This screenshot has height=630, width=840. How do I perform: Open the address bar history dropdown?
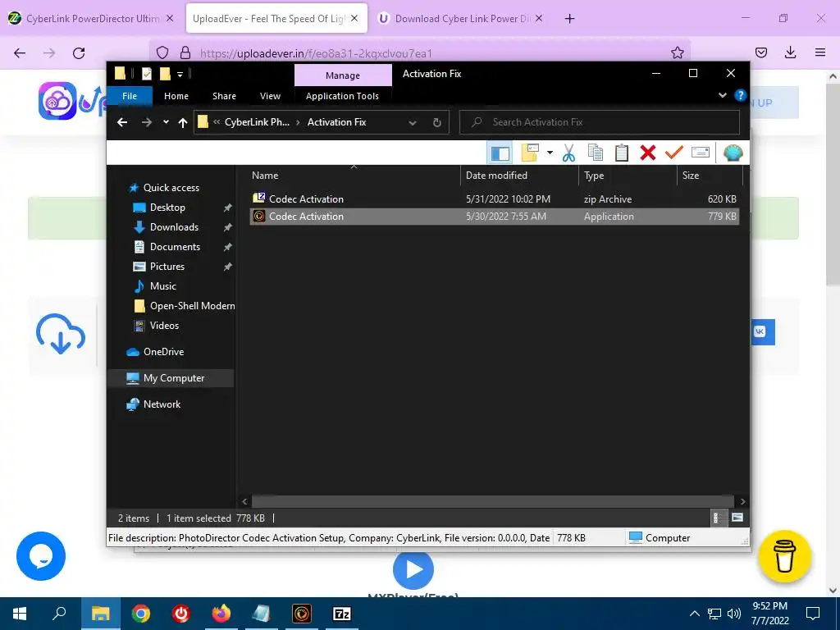(x=412, y=123)
